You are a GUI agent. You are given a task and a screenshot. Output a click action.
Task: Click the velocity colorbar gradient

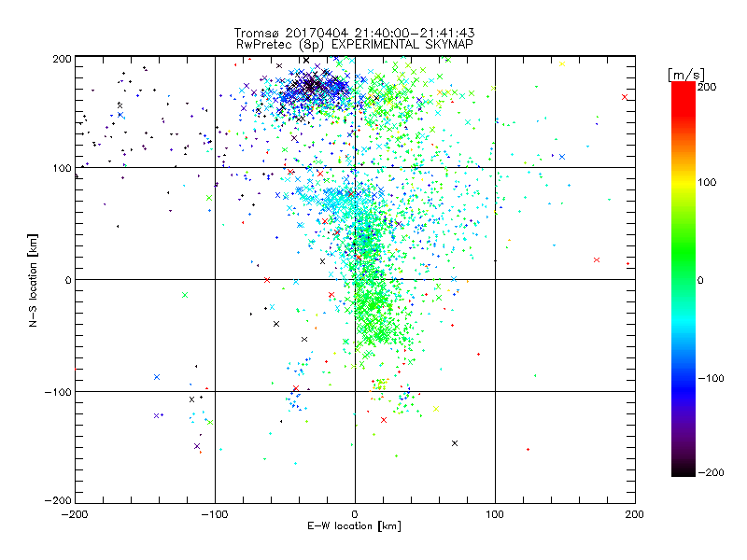pyautogui.click(x=684, y=279)
